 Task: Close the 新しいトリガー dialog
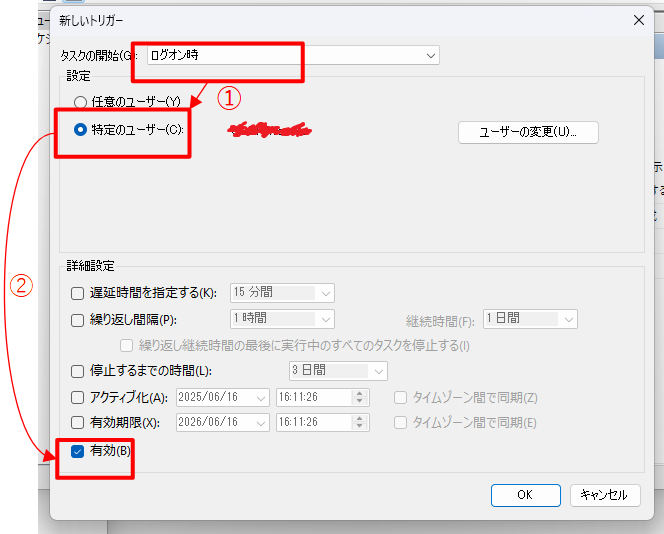(x=639, y=20)
